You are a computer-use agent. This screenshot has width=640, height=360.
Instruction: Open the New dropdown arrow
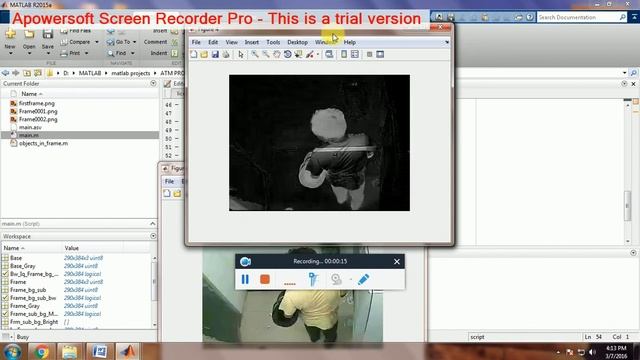(x=10, y=53)
